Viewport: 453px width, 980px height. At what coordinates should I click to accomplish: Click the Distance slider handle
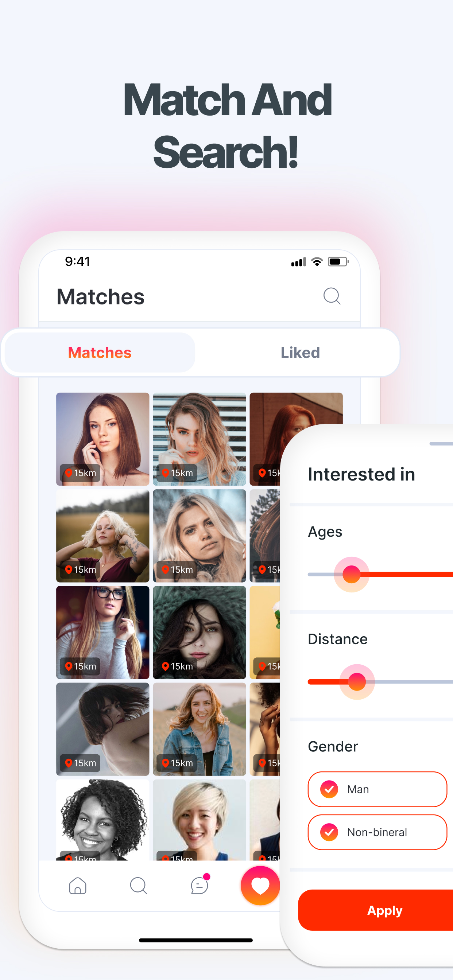pos(357,682)
